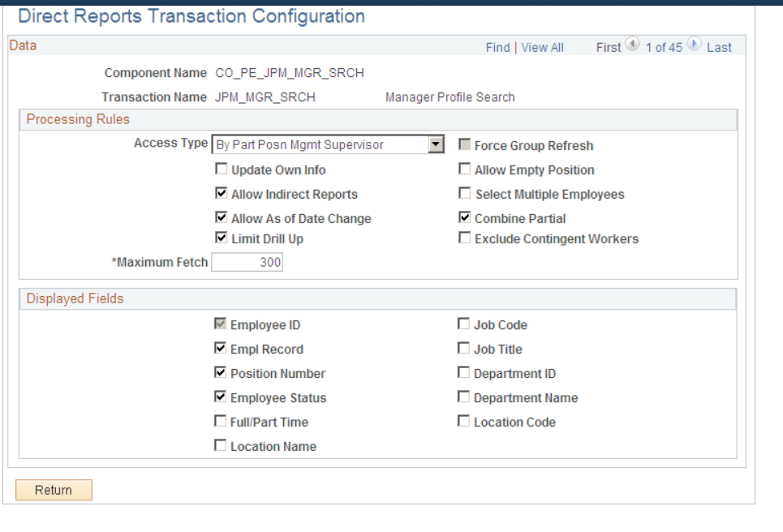Enable Job Code displayed field
Viewport: 783px width, 532px height.
tap(463, 324)
